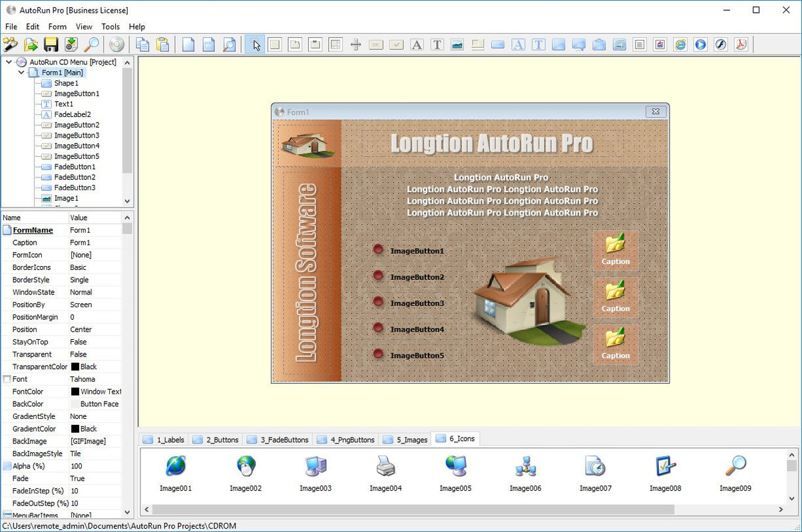Screen dimensions: 802x532
Task: Select FadeButton1 in the project tree
Action: tap(75, 167)
